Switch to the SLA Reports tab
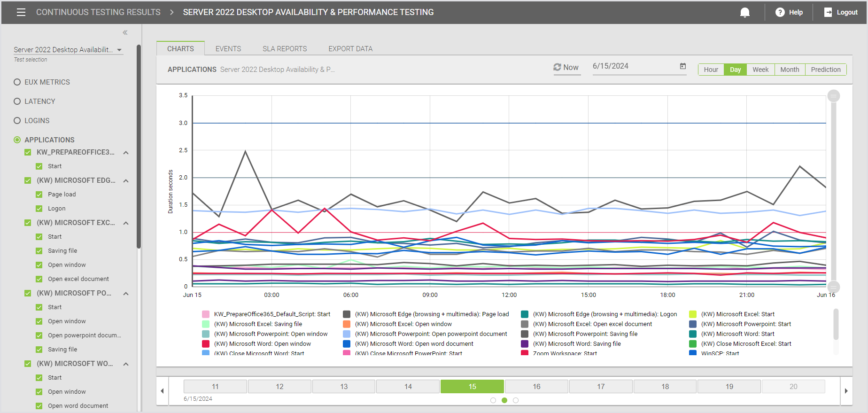868x413 pixels. click(x=285, y=49)
